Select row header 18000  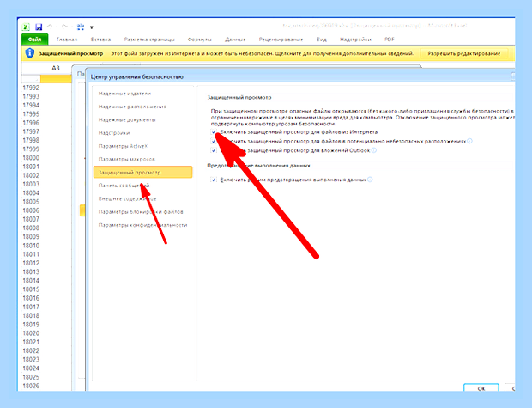click(31, 158)
